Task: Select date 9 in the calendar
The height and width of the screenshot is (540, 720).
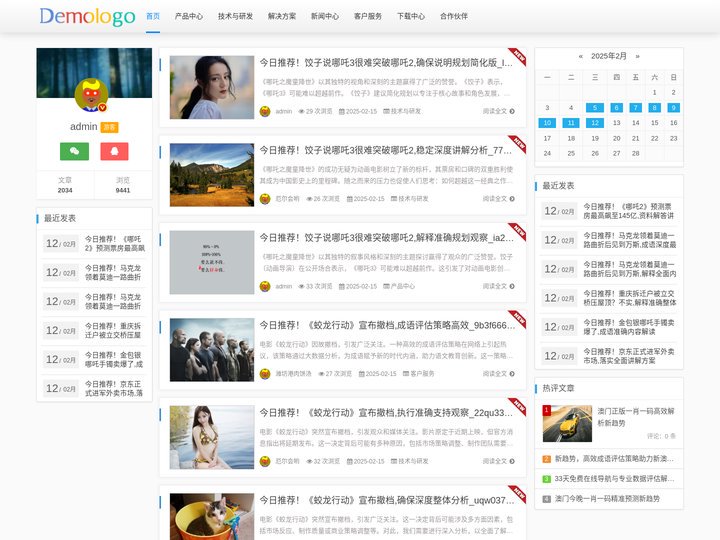Action: [x=673, y=108]
